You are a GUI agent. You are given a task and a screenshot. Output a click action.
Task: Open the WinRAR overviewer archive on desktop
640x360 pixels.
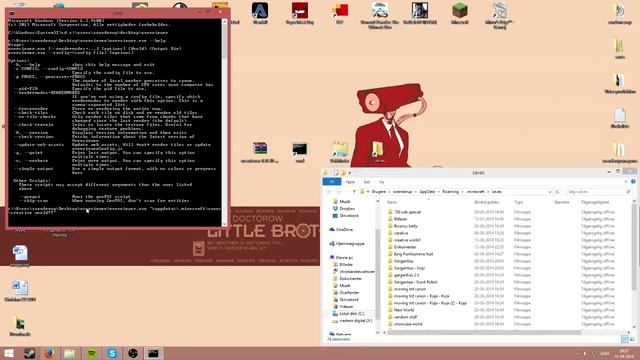click(x=260, y=149)
